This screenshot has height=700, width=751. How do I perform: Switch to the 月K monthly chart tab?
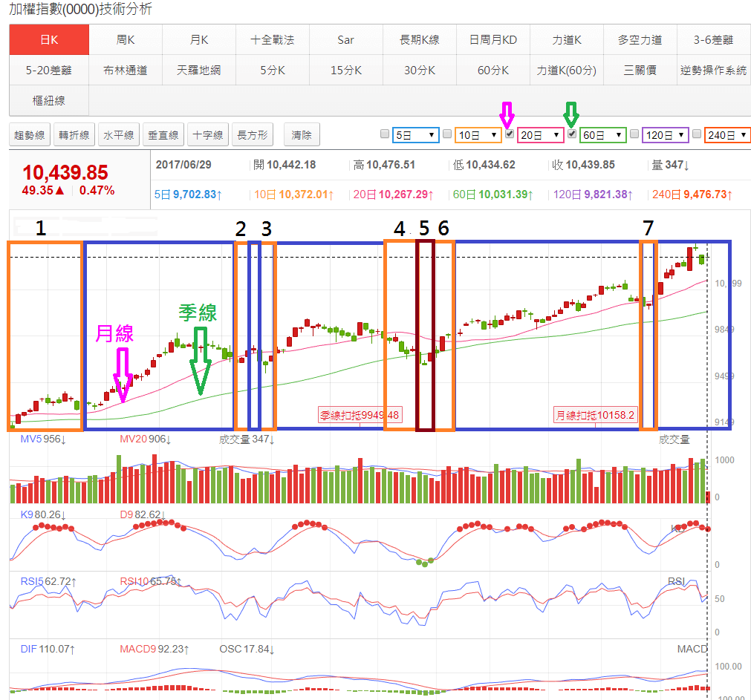(198, 40)
